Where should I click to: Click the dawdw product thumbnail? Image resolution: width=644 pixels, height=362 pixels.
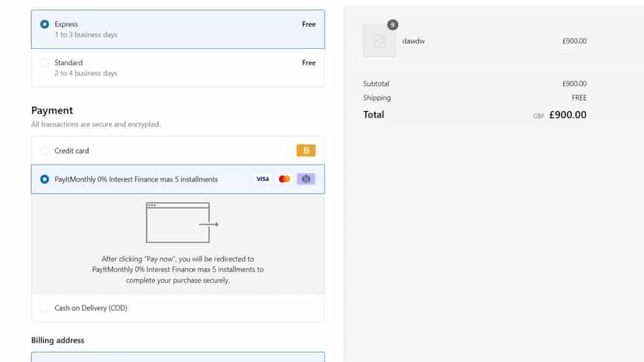379,41
